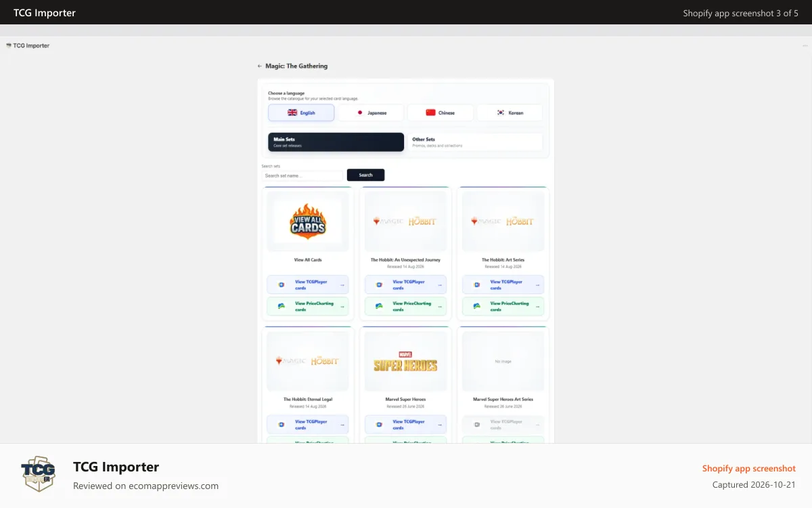This screenshot has height=508, width=812.
Task: Click 'The Hobbit: Art Series' title
Action: (503, 259)
